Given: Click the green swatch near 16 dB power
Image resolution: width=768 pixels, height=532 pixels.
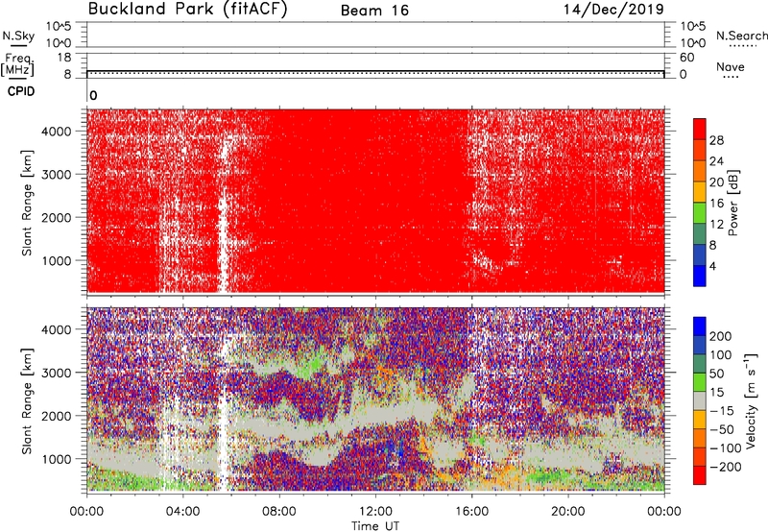Looking at the screenshot, I should (700, 212).
